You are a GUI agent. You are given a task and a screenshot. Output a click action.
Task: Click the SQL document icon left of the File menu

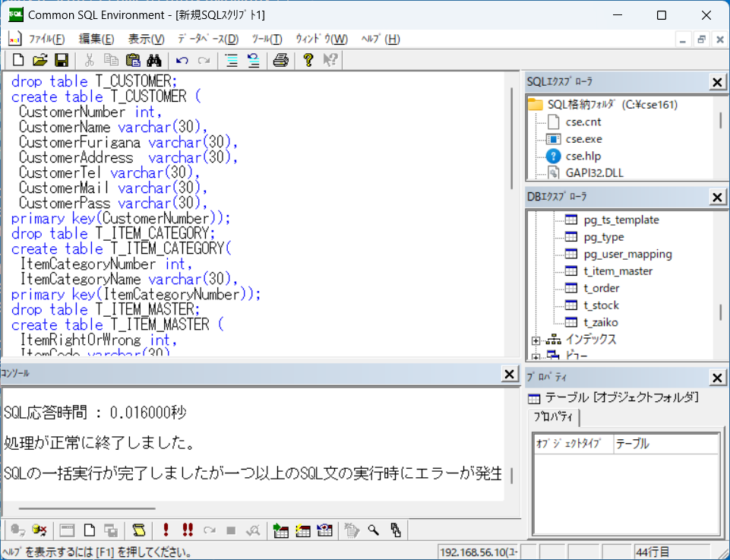coord(15,39)
